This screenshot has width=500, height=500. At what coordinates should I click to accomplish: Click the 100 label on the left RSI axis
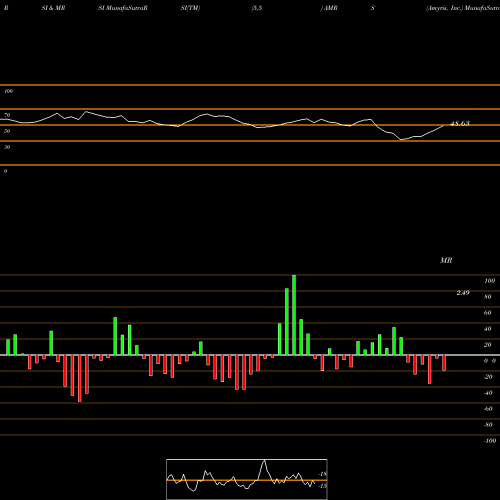8,91
